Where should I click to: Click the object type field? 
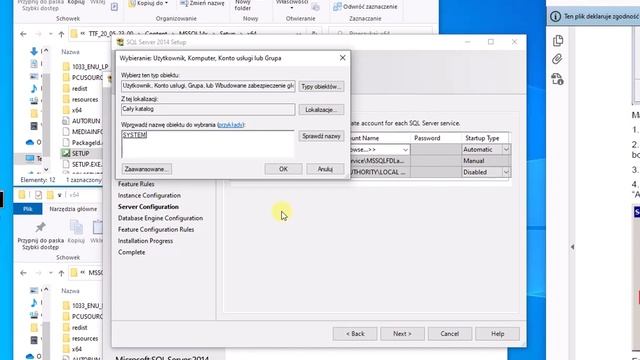[208, 86]
